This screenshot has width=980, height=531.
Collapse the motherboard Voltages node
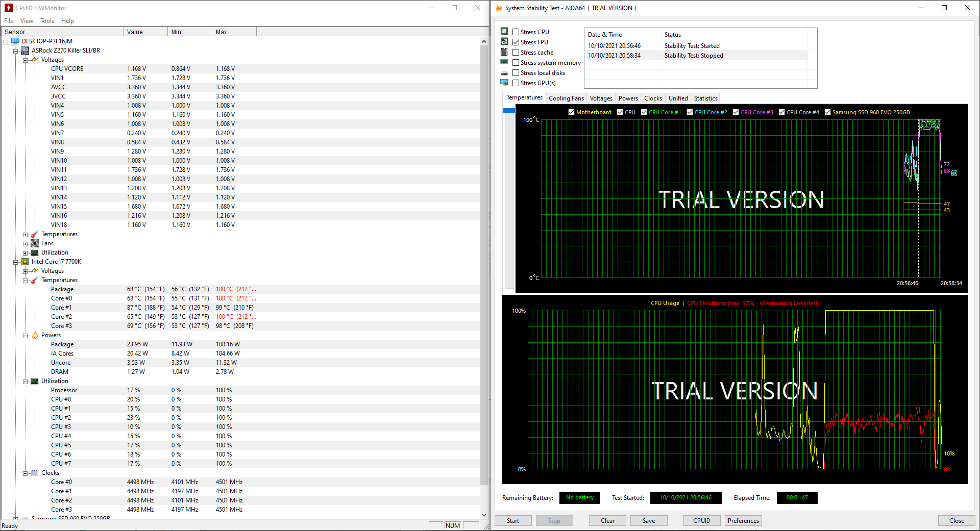pyautogui.click(x=25, y=60)
